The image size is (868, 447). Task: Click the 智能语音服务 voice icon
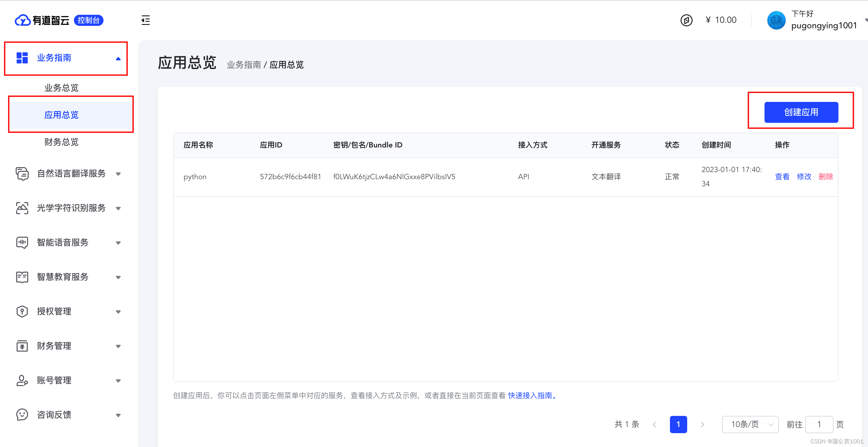22,243
